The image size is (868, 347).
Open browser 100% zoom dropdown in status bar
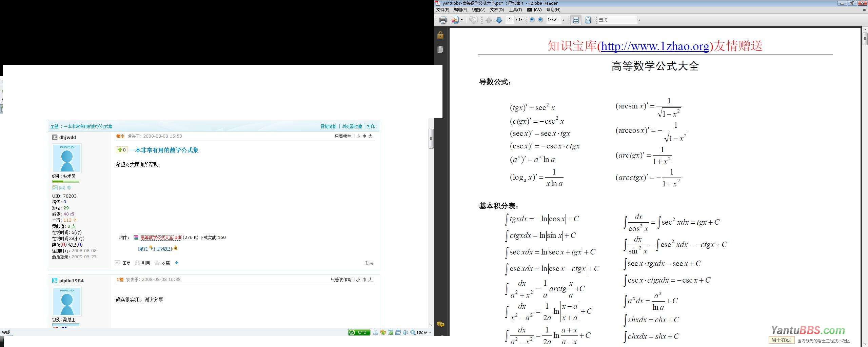pos(430,332)
